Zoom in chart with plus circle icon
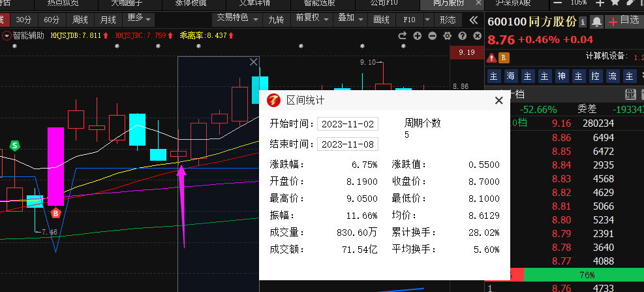The image size is (644, 292). (x=418, y=36)
